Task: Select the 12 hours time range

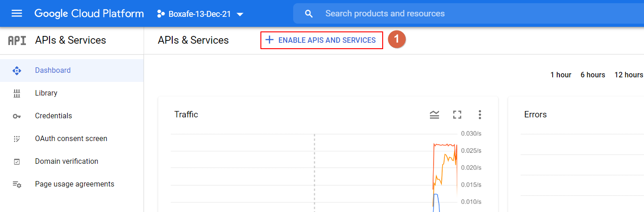Action: click(628, 75)
